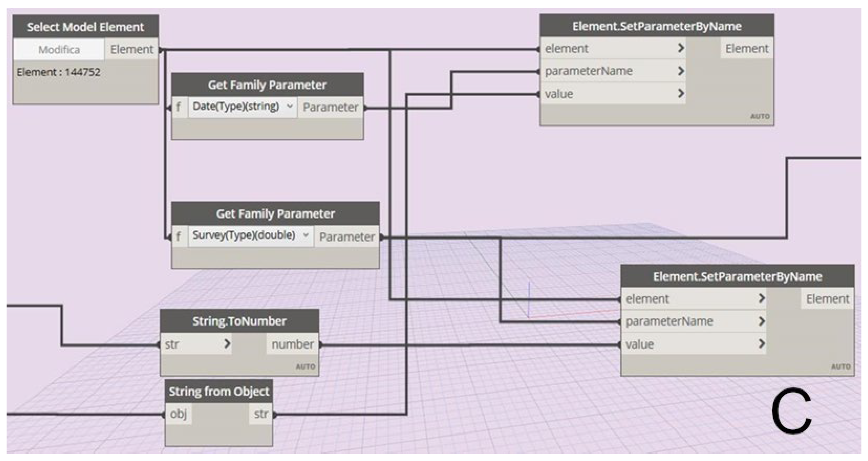Click the element port chevron on the top SetParameterByName node
This screenshot has width=868, height=461.
[681, 48]
